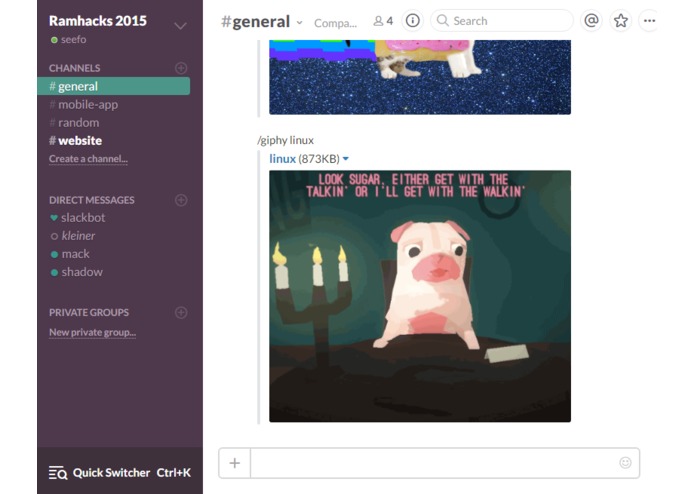This screenshot has height=494, width=695.
Task: Open direct message with mack
Action: click(70, 254)
